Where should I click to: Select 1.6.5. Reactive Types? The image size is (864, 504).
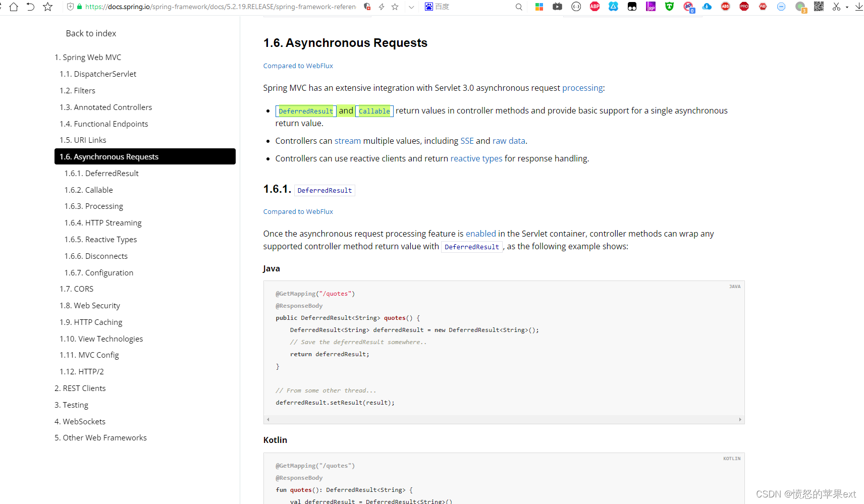click(100, 240)
